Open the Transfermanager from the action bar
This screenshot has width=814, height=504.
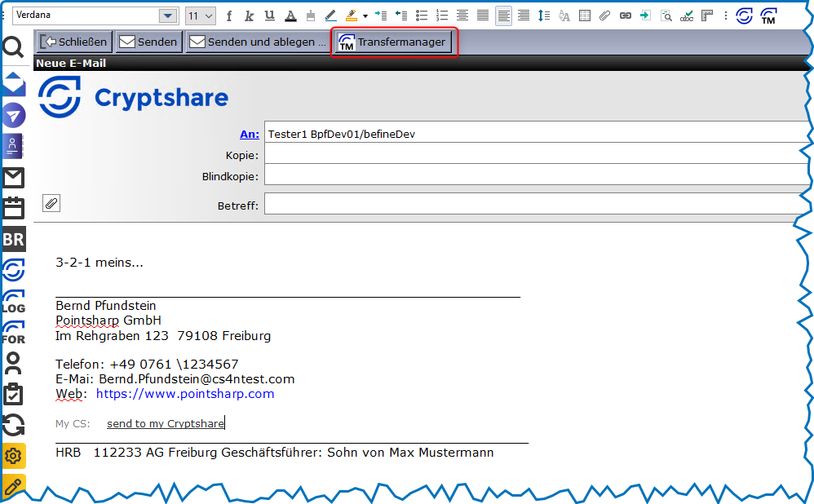(x=394, y=42)
